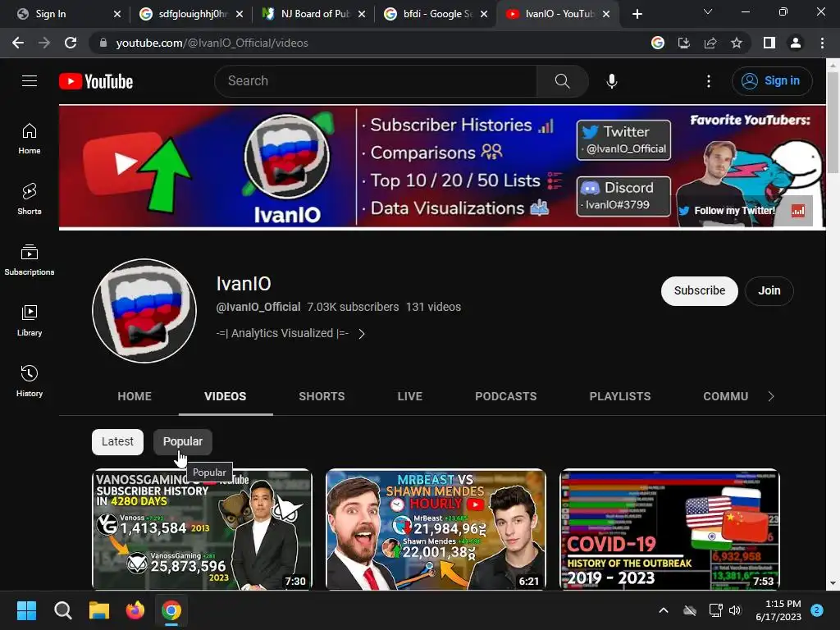Image resolution: width=840 pixels, height=630 pixels.
Task: Switch to the VIDEOS channel tab
Action: (226, 396)
